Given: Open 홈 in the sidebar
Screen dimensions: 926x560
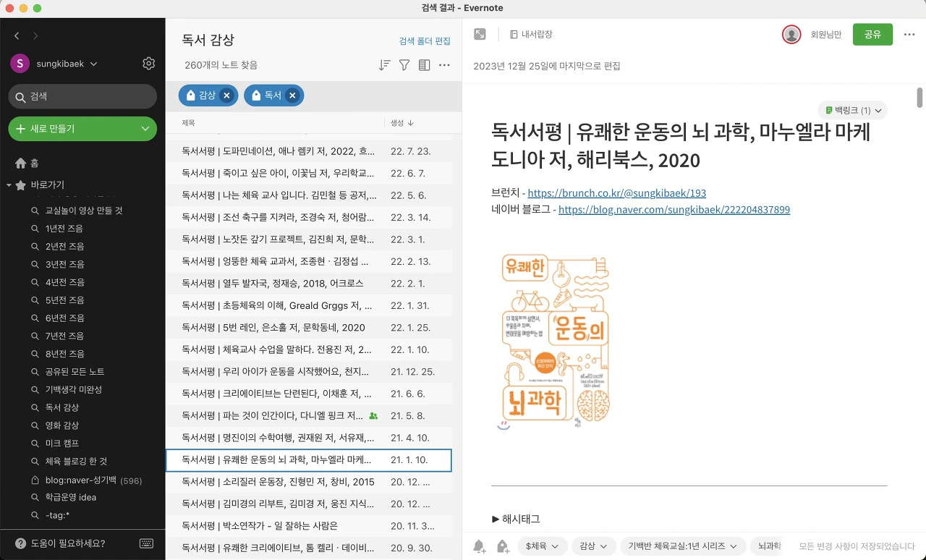Looking at the screenshot, I should coord(35,164).
